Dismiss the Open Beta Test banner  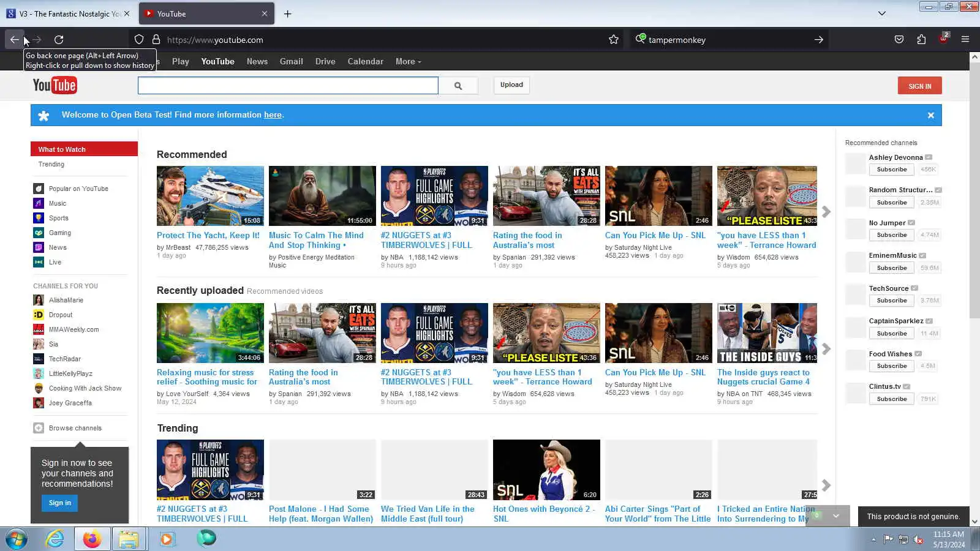pyautogui.click(x=930, y=115)
